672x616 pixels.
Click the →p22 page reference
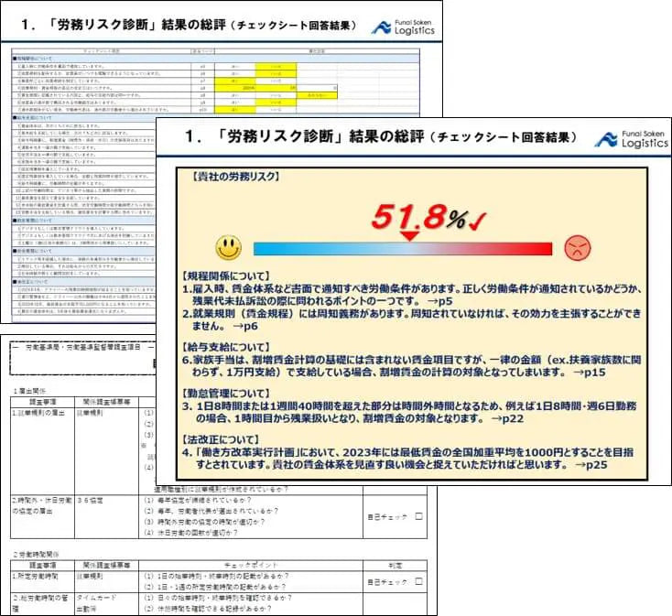507,418
